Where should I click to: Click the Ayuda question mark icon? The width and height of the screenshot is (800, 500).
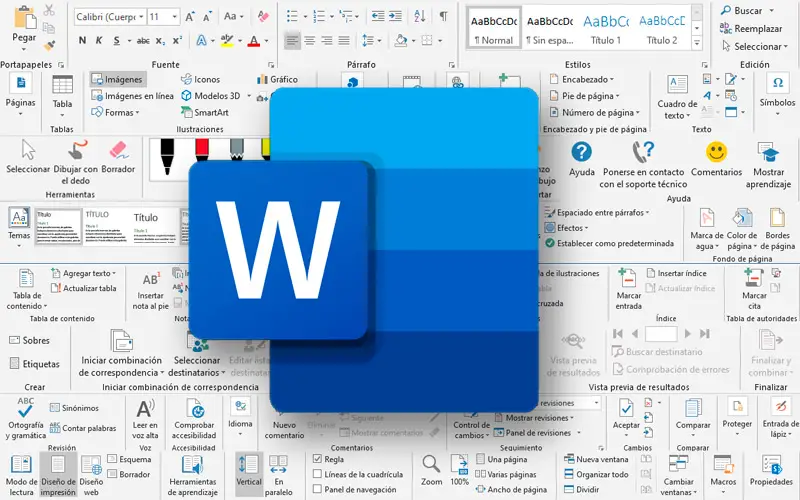coord(581,152)
